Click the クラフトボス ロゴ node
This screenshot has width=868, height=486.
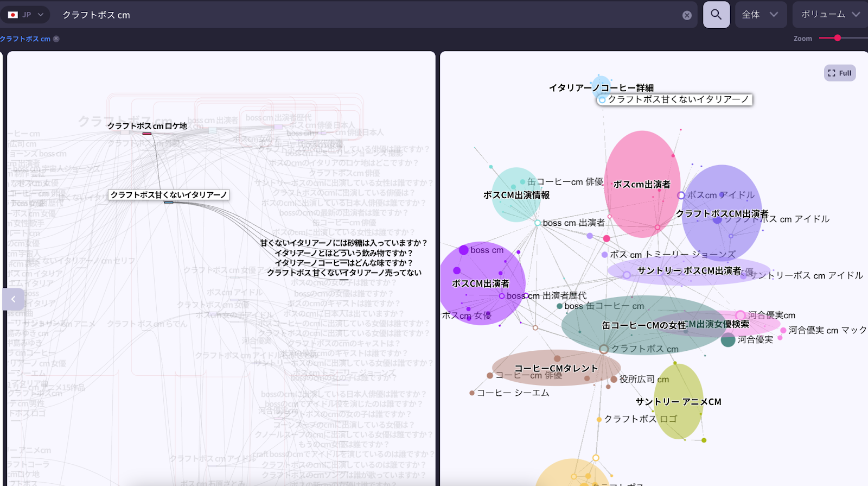[637, 419]
